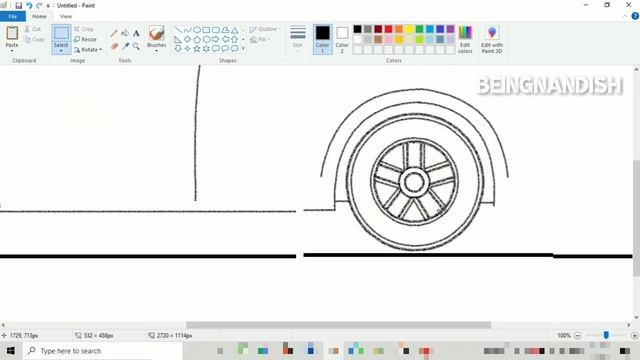This screenshot has width=640, height=360.
Task: Click the Redo arrow in title bar
Action: [x=39, y=6]
